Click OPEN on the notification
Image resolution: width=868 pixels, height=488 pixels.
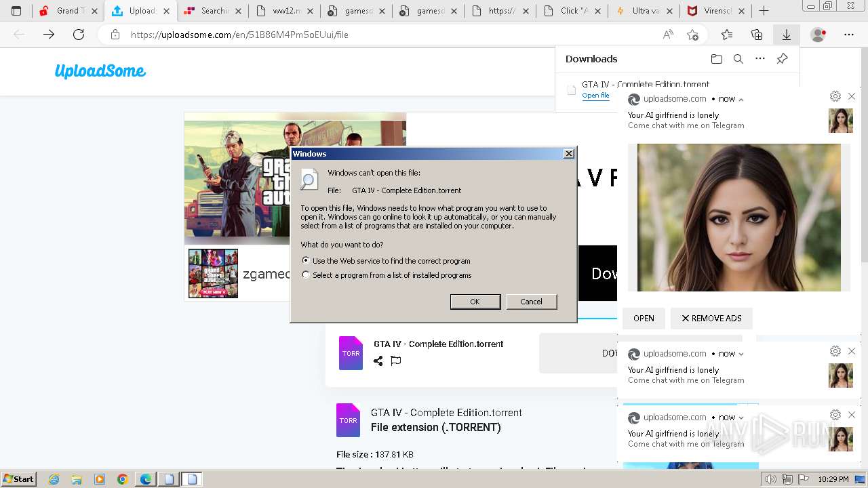pyautogui.click(x=644, y=318)
